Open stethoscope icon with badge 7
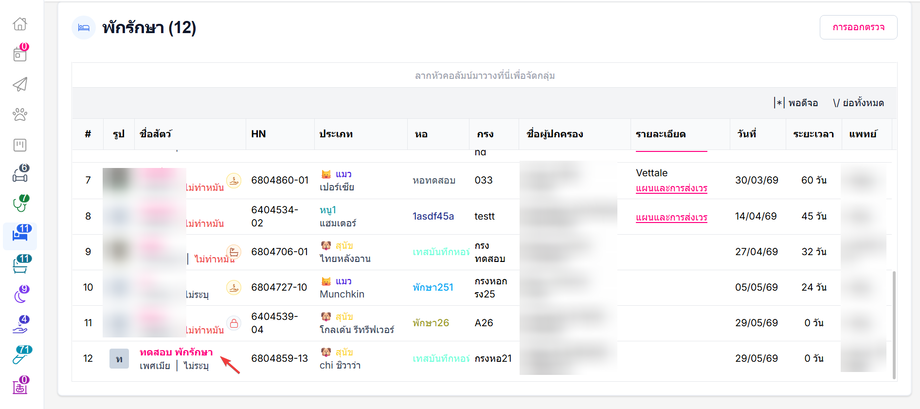 (x=20, y=205)
